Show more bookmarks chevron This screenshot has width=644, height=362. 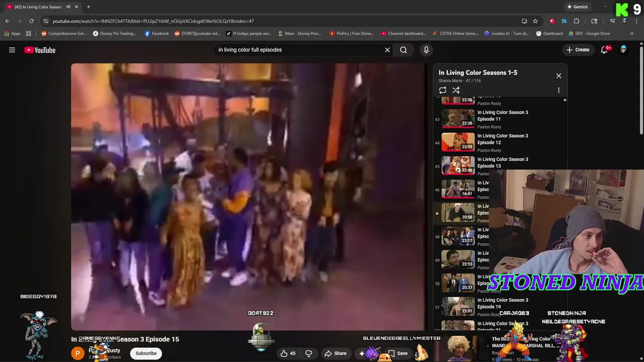click(x=631, y=34)
